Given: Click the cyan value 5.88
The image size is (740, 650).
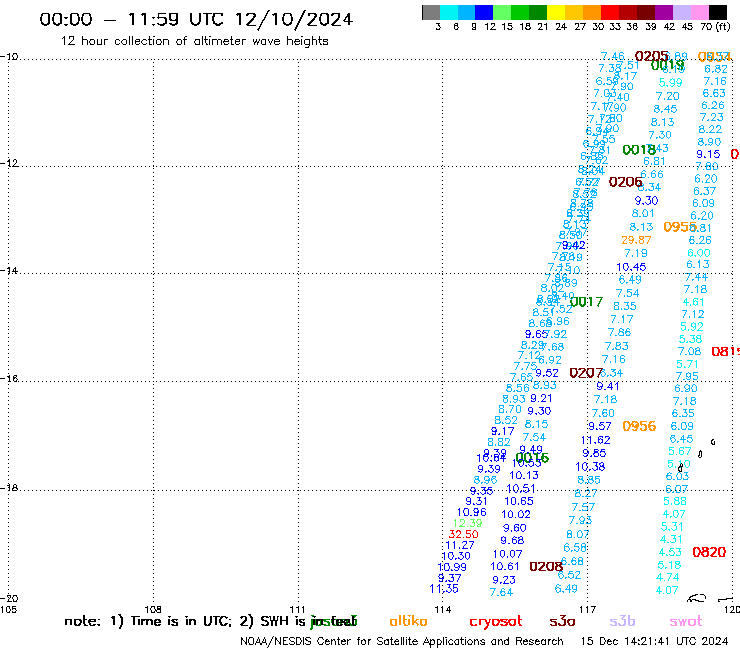Looking at the screenshot, I should (675, 502).
